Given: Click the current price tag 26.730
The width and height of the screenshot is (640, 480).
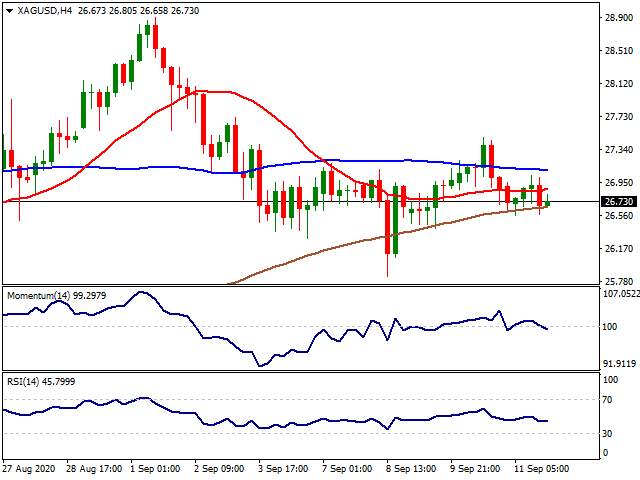Looking at the screenshot, I should [x=619, y=202].
